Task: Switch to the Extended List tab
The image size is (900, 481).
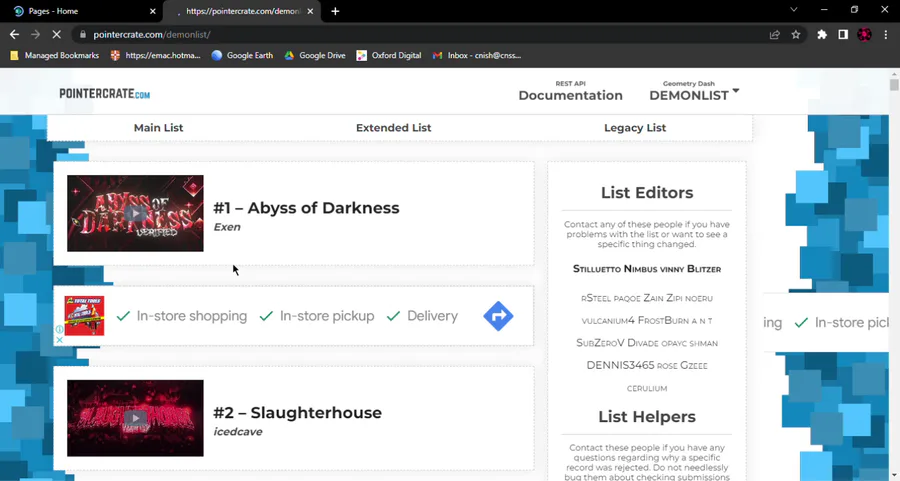Action: click(x=393, y=127)
